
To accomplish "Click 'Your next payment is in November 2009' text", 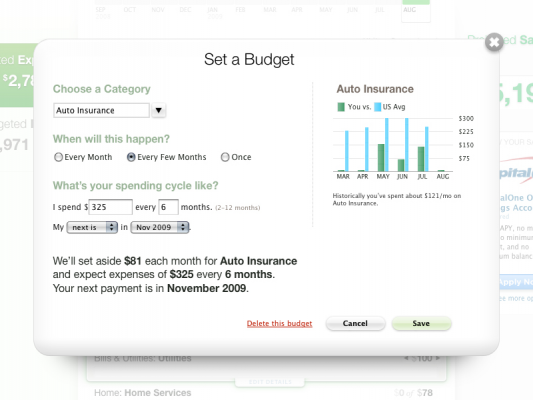I will coord(151,288).
